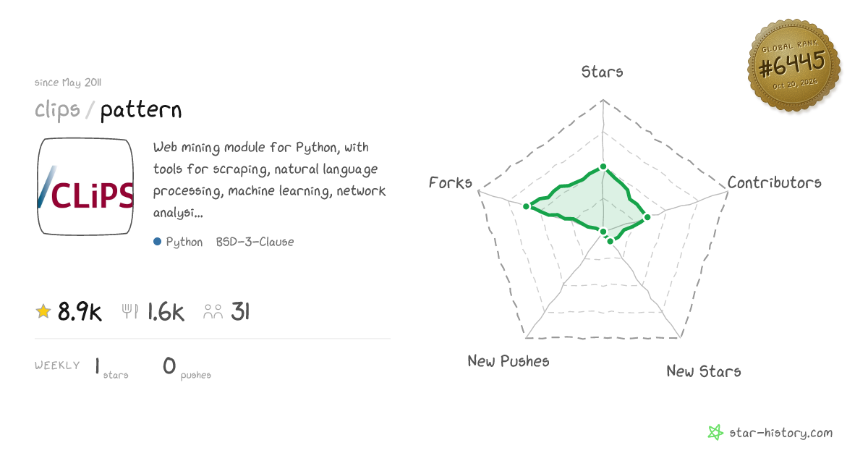Viewport: 868px width, 456px height.
Task: Click the gold star icon beside 8.9k
Action: [43, 311]
